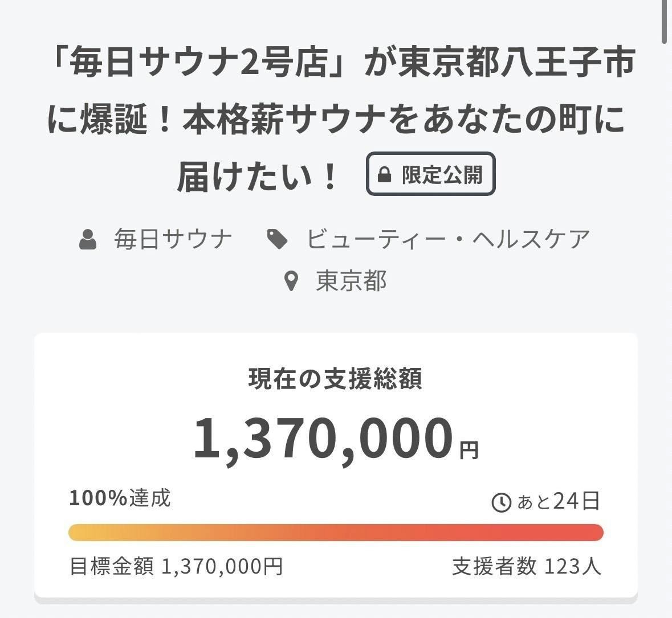Click the あと24日 remaining days text
The height and width of the screenshot is (618, 672).
(559, 501)
